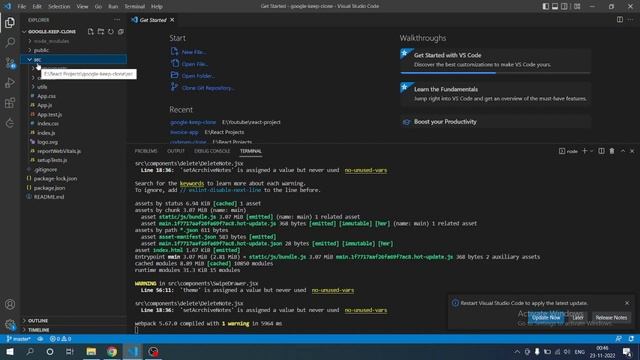Open Boost your Productivity walkthrough
This screenshot has height=360, width=640.
(496, 122)
